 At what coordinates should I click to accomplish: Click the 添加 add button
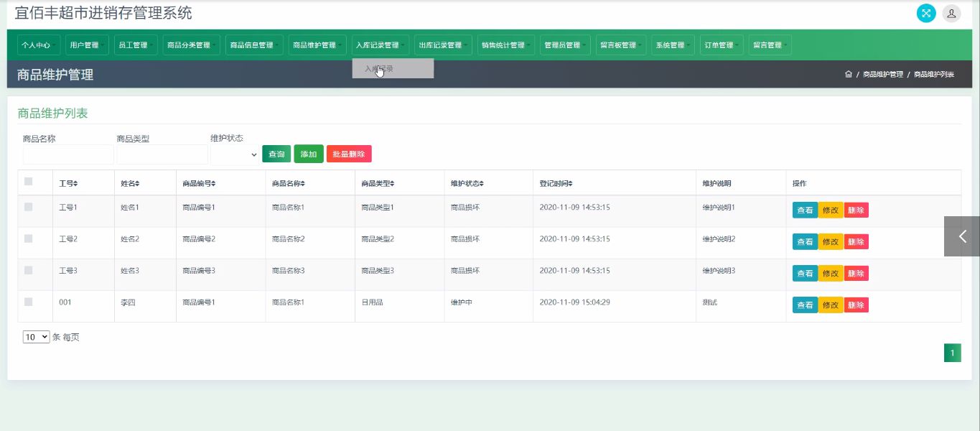tap(309, 154)
